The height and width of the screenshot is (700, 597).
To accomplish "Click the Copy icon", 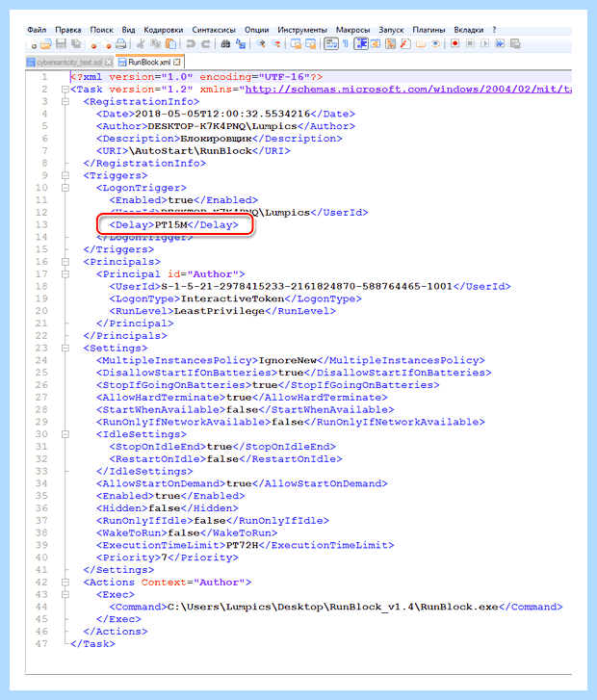I will (x=155, y=43).
